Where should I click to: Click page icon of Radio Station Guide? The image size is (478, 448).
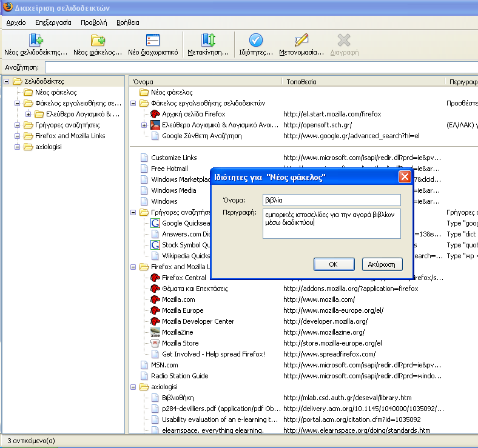tap(144, 376)
